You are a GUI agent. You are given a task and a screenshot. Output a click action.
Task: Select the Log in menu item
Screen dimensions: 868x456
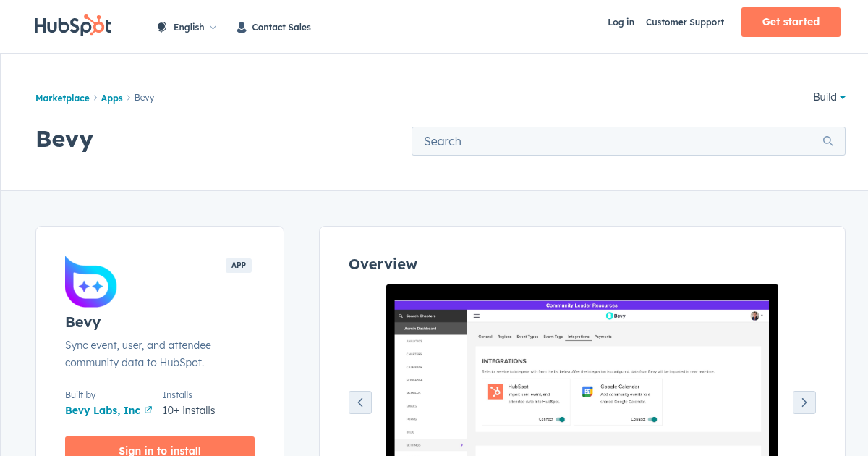[621, 22]
